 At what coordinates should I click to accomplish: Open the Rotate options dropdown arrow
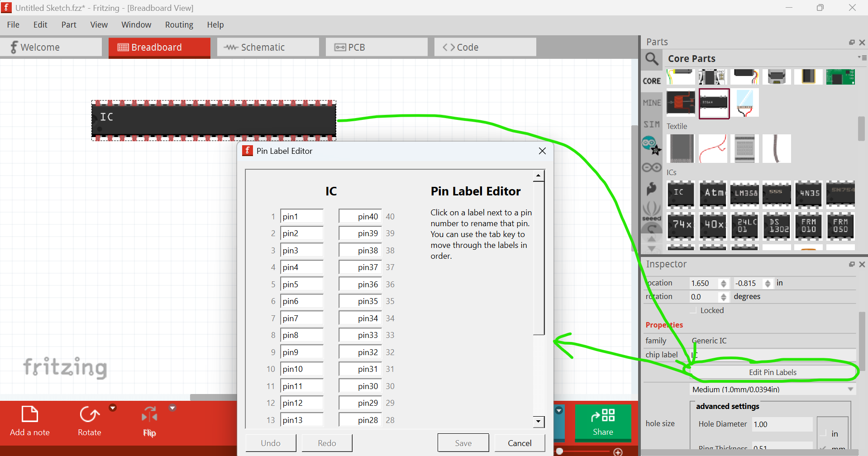[x=113, y=408]
